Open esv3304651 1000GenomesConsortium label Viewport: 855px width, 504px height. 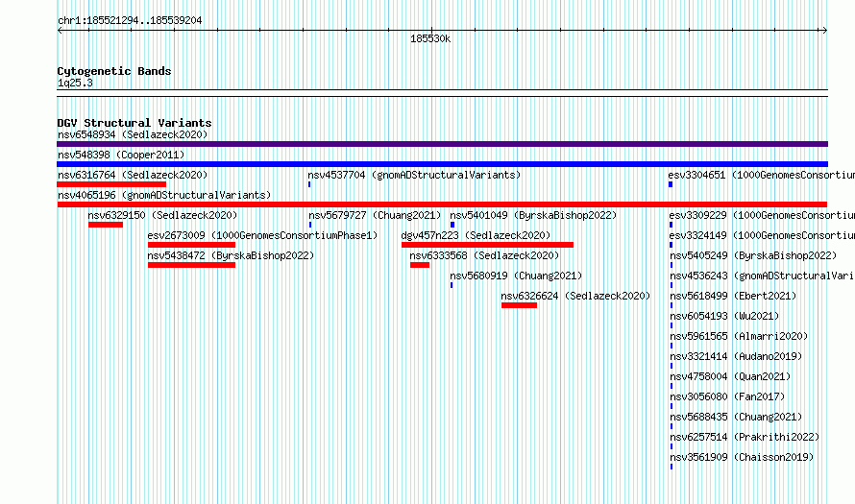tap(761, 175)
